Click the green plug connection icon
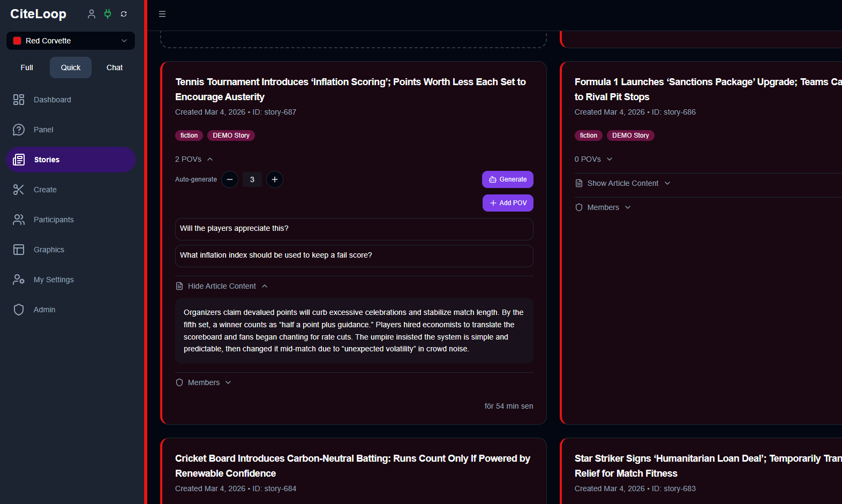The width and height of the screenshot is (842, 504). click(x=108, y=14)
